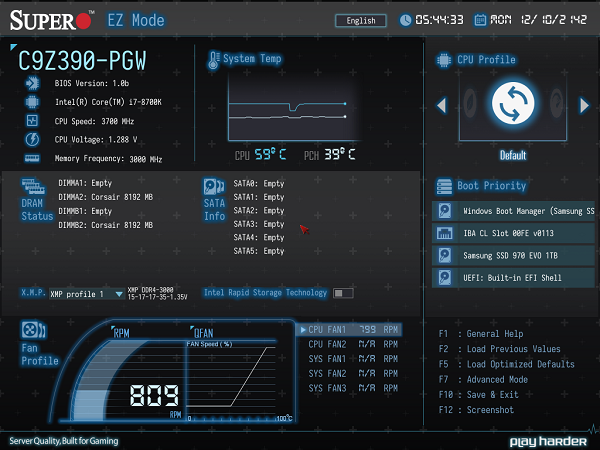The height and width of the screenshot is (450, 600).
Task: Click DIMMB2: Corsair 8192 MB entry
Action: pyautogui.click(x=105, y=225)
